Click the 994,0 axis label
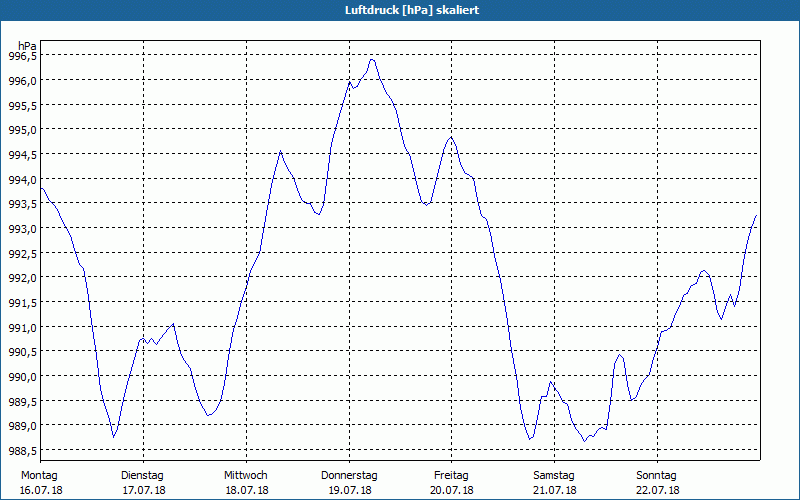The width and height of the screenshot is (800, 500). 22,179
